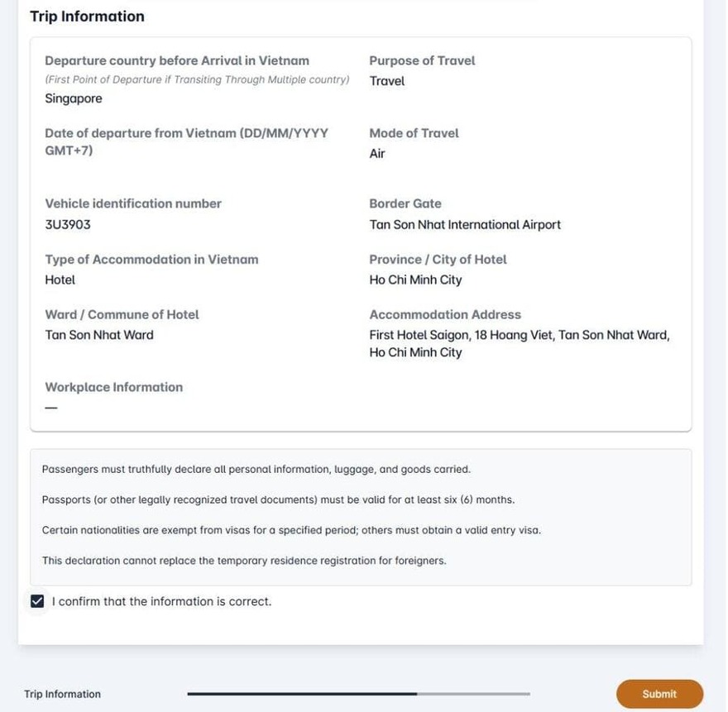The width and height of the screenshot is (728, 712).
Task: Click the Workplace Information dash value
Action: click(x=51, y=408)
